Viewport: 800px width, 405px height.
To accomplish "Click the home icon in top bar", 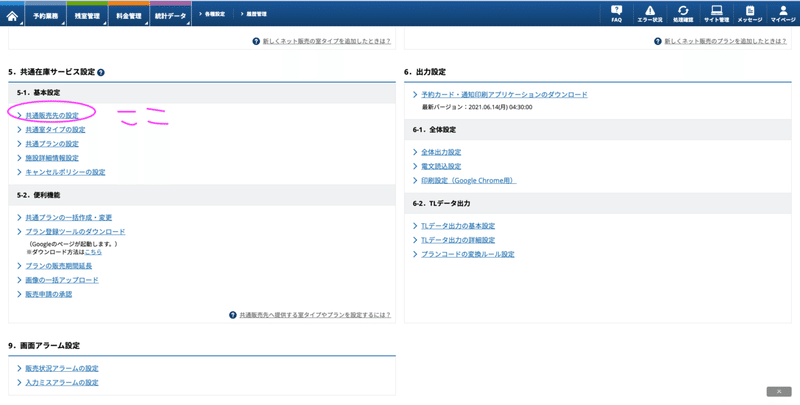I will point(12,15).
